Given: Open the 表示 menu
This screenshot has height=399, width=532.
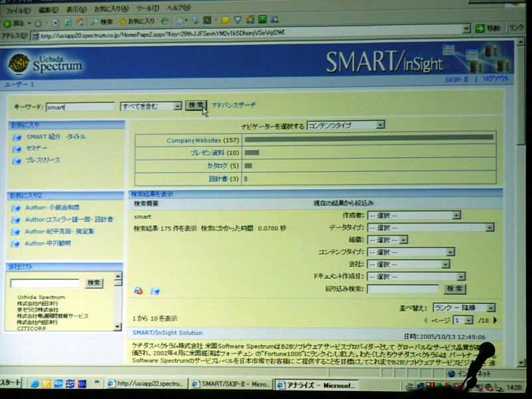Looking at the screenshot, I should pos(76,9).
